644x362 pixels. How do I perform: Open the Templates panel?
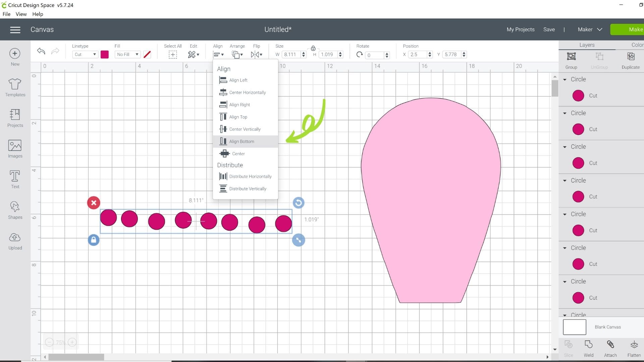point(15,88)
